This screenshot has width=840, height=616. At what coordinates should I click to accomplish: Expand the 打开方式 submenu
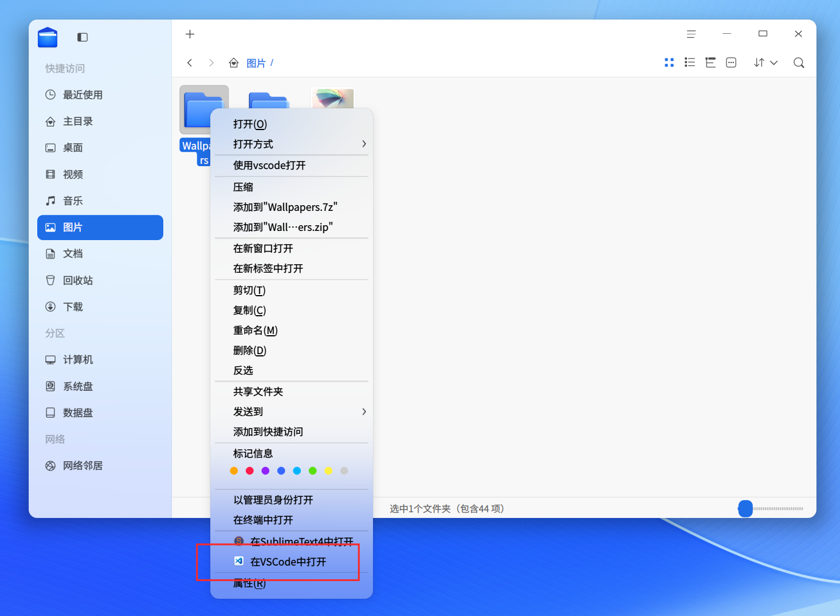click(292, 144)
